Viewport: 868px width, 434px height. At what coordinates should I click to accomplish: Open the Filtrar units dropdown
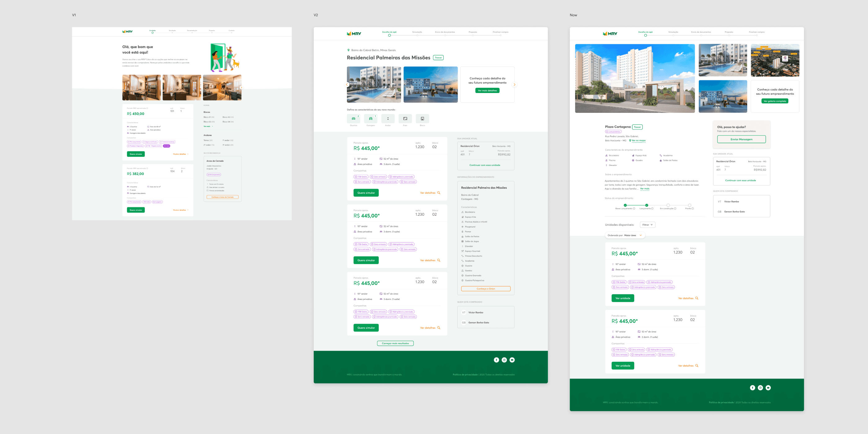[647, 225]
